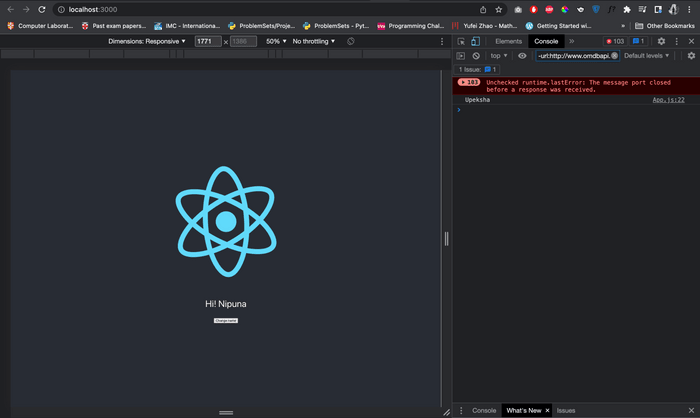This screenshot has width=700, height=418.
Task: Show more DevTools tabs
Action: coord(571,41)
